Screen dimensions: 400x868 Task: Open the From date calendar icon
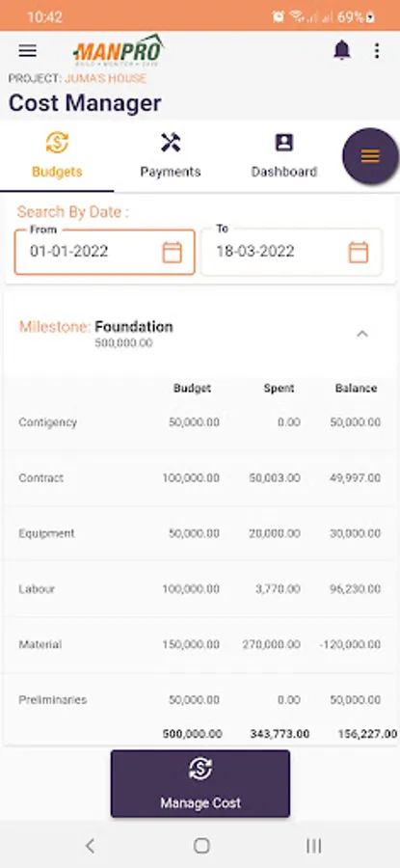[x=173, y=253]
